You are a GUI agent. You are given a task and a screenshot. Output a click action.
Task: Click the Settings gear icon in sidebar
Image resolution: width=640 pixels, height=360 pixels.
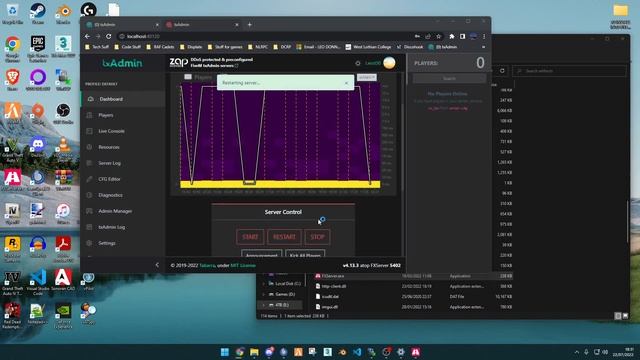[89, 243]
